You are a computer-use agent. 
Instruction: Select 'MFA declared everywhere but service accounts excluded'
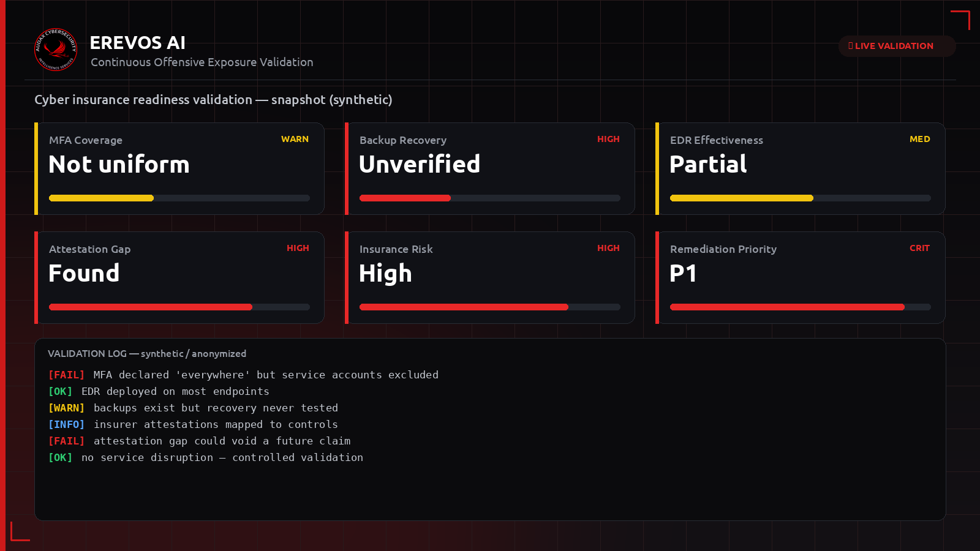click(x=266, y=375)
